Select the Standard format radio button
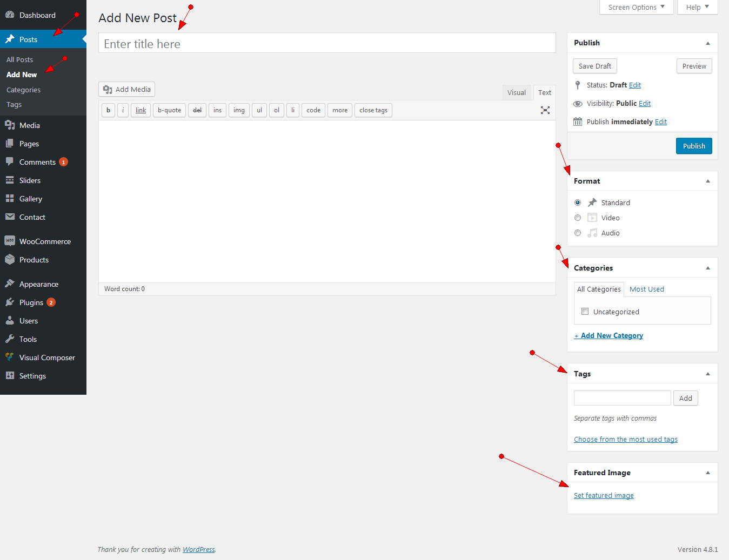 coord(578,203)
